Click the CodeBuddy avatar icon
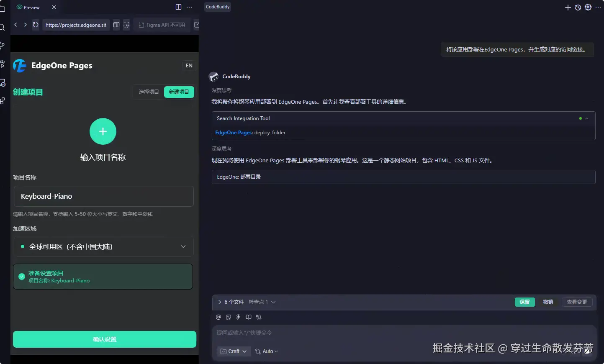Screen dimensions: 604x364 [214, 77]
